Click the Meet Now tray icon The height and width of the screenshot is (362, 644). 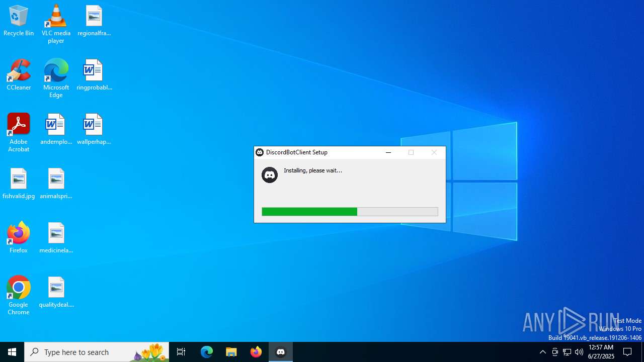pos(555,352)
